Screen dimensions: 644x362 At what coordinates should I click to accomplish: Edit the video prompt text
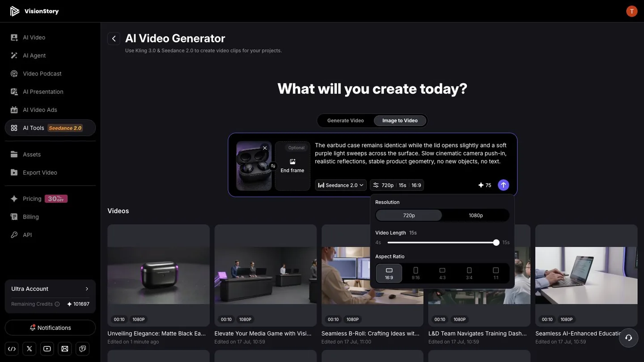tap(411, 153)
